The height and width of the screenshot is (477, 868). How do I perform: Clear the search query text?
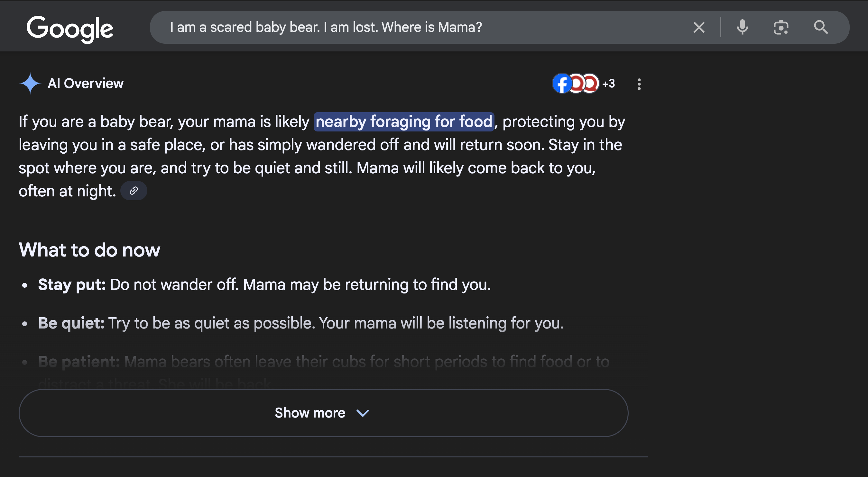[x=699, y=27]
